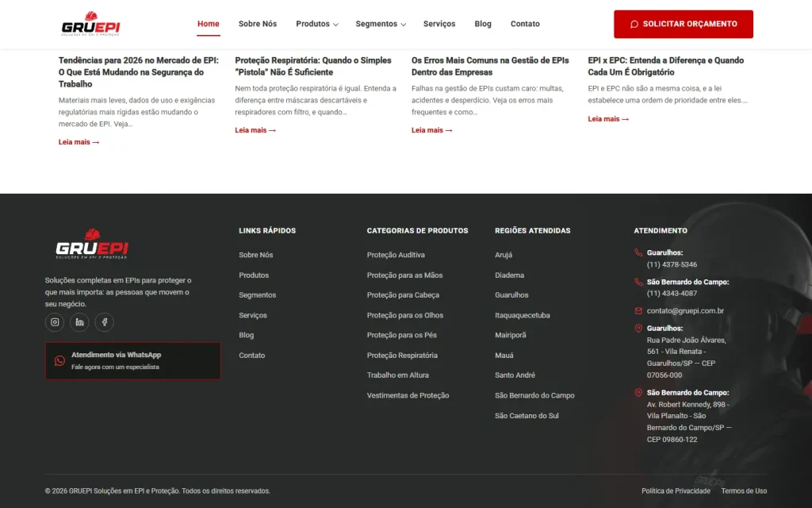
Task: Open footer quick link Contato
Action: coord(251,355)
